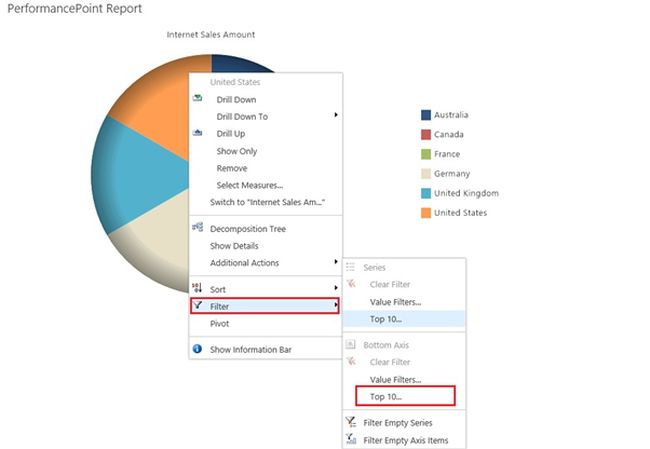This screenshot has height=449, width=650.
Task: Click the Filter funnel icon
Action: click(x=198, y=306)
